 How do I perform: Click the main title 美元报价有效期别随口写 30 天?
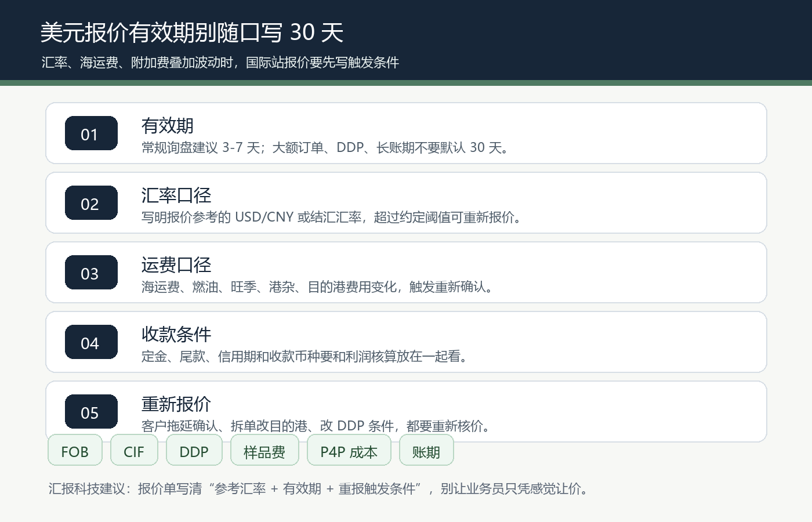point(192,32)
